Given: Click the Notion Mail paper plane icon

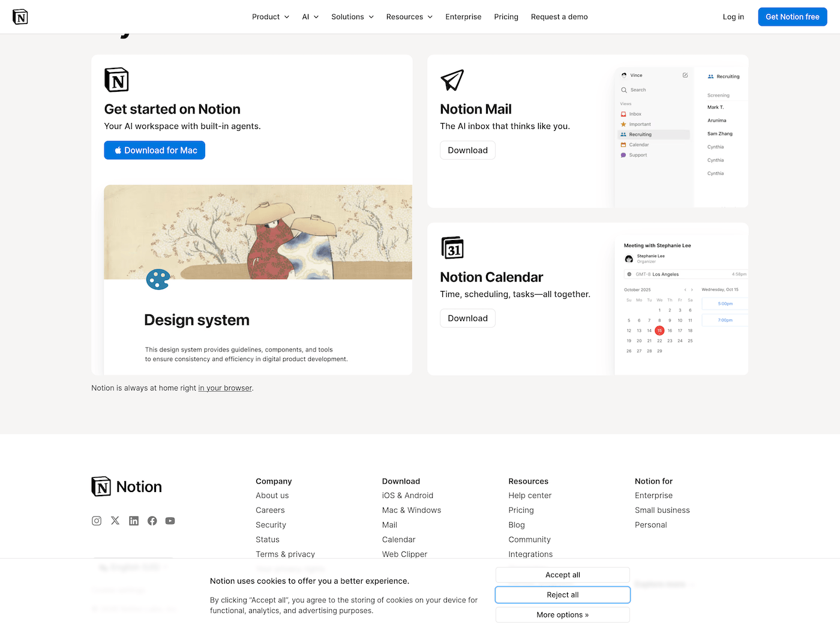Looking at the screenshot, I should click(x=452, y=80).
